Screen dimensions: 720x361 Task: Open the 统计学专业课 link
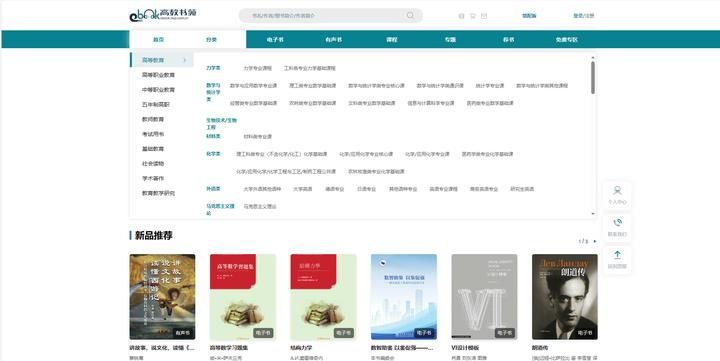[489, 85]
